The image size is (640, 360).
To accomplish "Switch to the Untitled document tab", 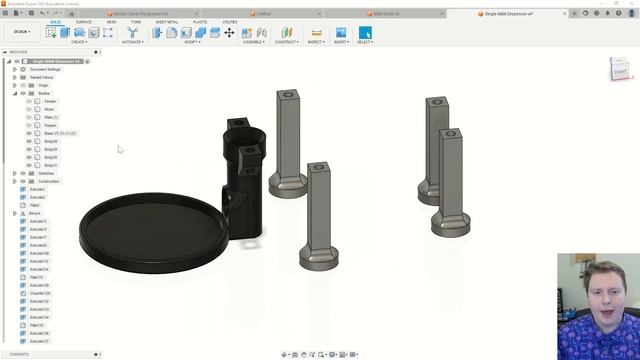I will pos(263,14).
